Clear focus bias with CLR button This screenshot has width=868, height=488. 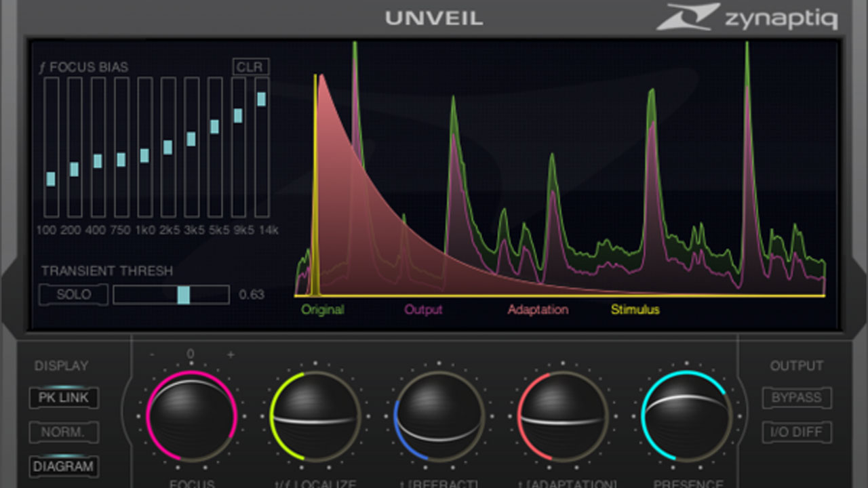pos(250,66)
